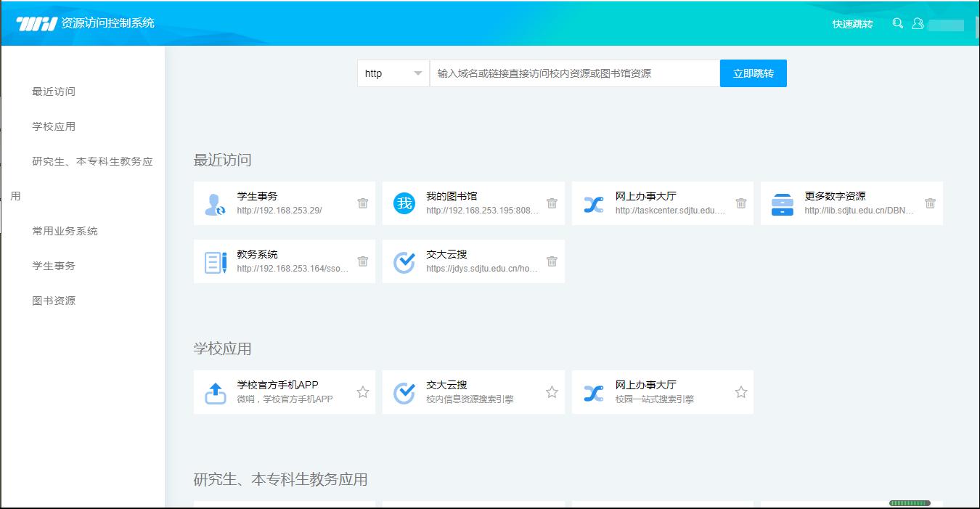Click the 我的图书馆 round icon
Image resolution: width=980 pixels, height=509 pixels.
pos(404,204)
